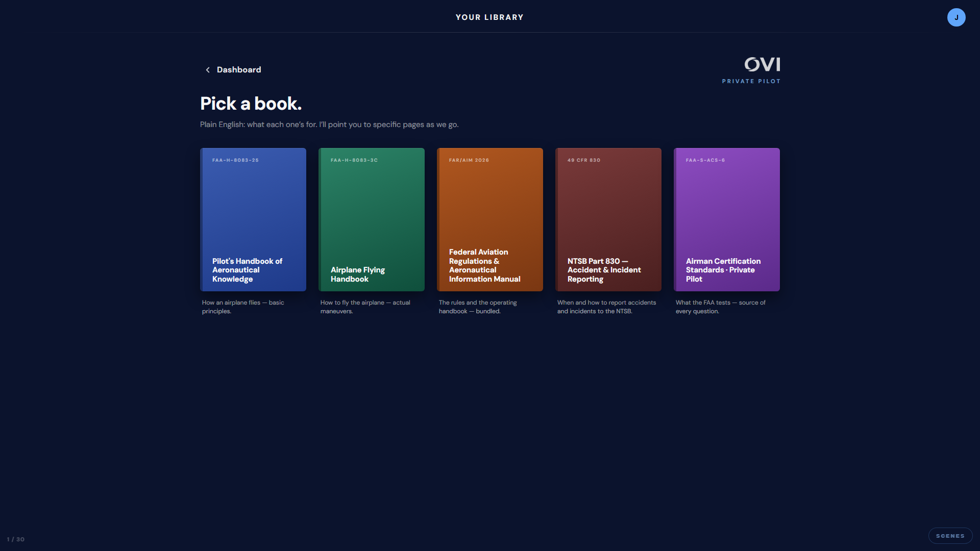The width and height of the screenshot is (980, 551).
Task: Click description 'When and how to report accidents'
Action: pos(606,303)
